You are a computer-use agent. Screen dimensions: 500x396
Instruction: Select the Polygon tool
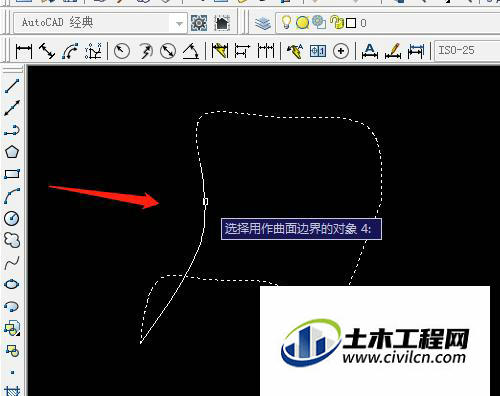[x=12, y=152]
